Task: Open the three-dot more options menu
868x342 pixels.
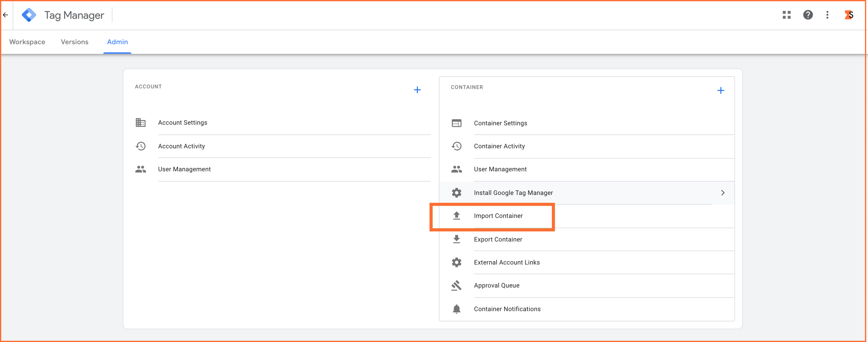Action: 827,15
